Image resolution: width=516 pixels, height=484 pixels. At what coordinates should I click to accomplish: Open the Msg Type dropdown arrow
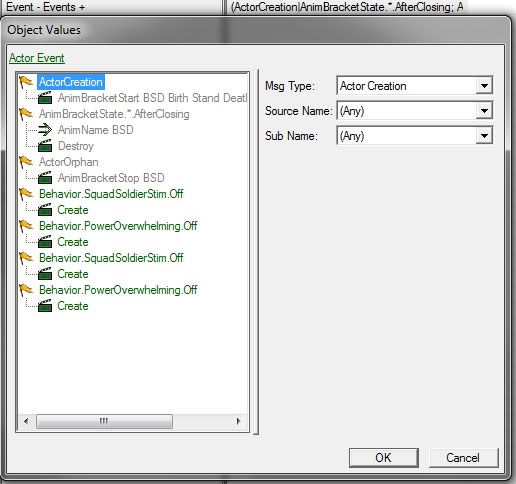(x=484, y=86)
